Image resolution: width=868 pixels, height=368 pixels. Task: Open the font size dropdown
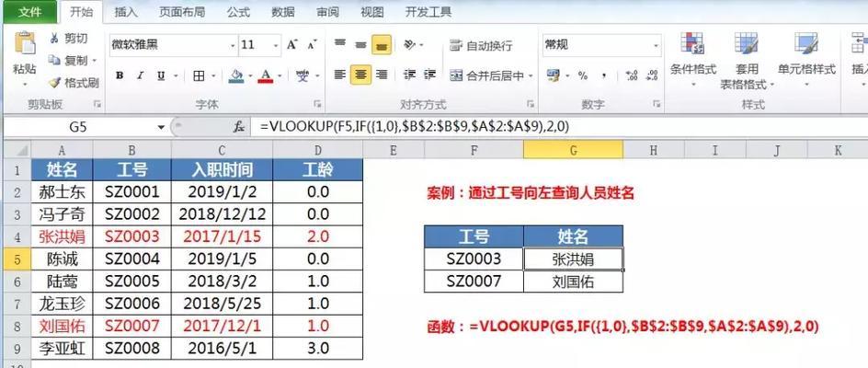point(276,45)
